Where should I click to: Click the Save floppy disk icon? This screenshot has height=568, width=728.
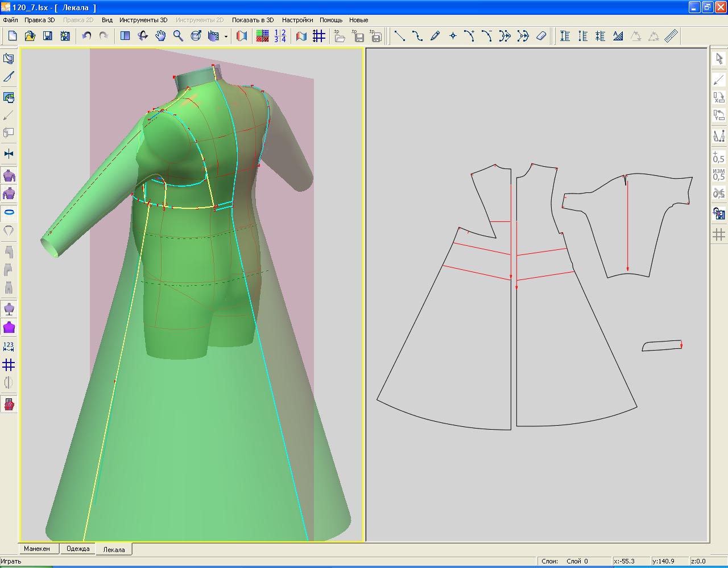click(x=48, y=36)
